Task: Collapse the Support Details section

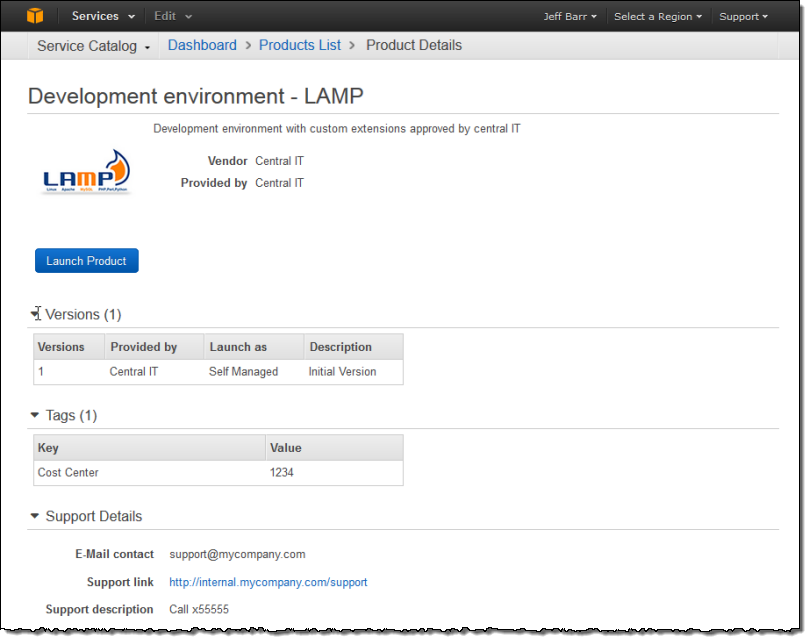Action: [x=36, y=516]
